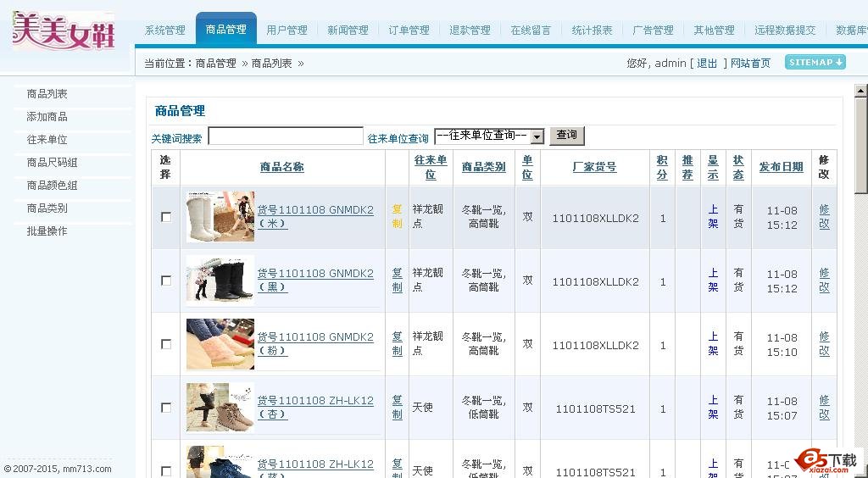
Task: Open the SITEMAP button
Action: coord(815,63)
